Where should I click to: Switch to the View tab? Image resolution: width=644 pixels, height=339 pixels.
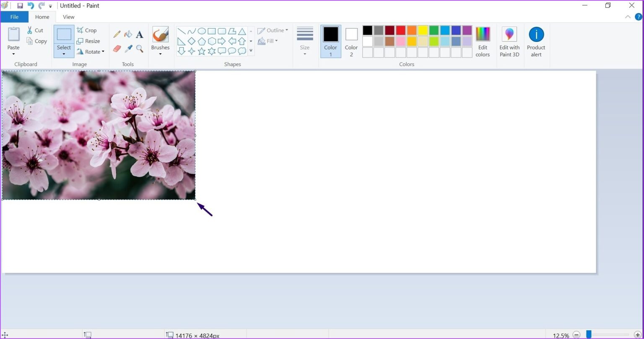(x=68, y=17)
